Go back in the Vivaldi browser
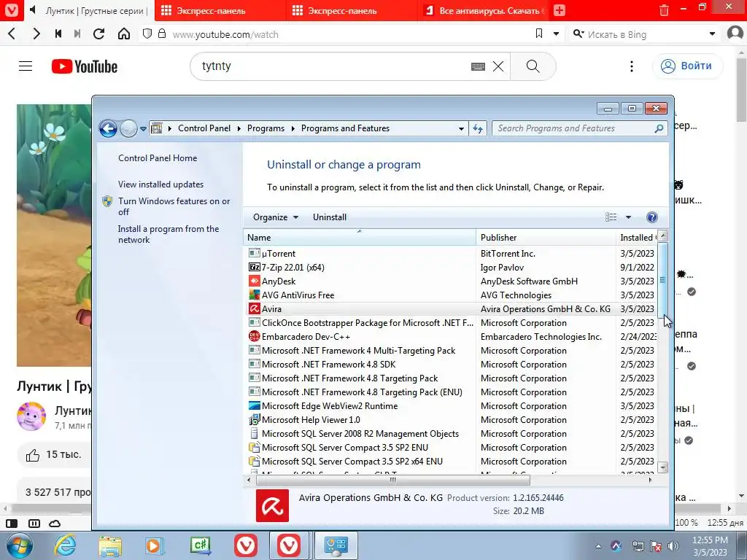Image resolution: width=747 pixels, height=560 pixels. (12, 34)
